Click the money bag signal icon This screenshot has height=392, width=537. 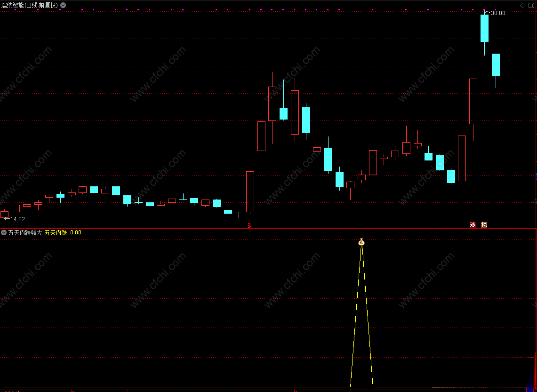click(361, 242)
